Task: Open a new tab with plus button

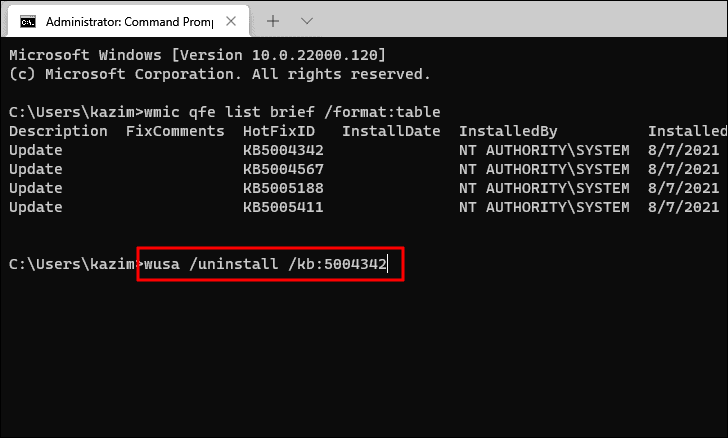Action: 273,21
